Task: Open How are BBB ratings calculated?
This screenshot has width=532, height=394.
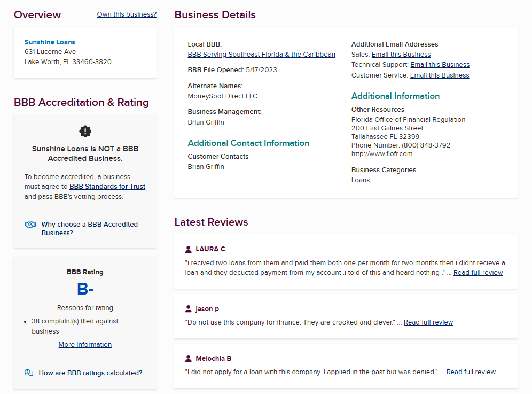Action: tap(91, 373)
